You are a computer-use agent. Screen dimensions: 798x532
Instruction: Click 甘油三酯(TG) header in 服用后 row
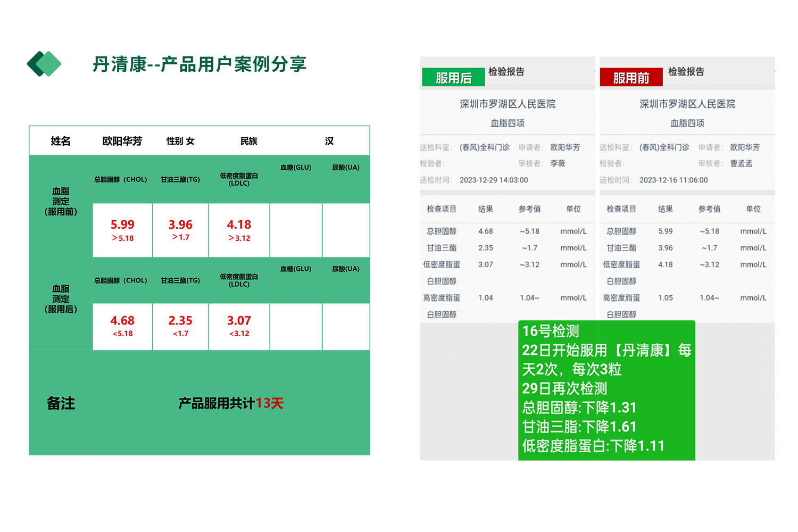(180, 280)
